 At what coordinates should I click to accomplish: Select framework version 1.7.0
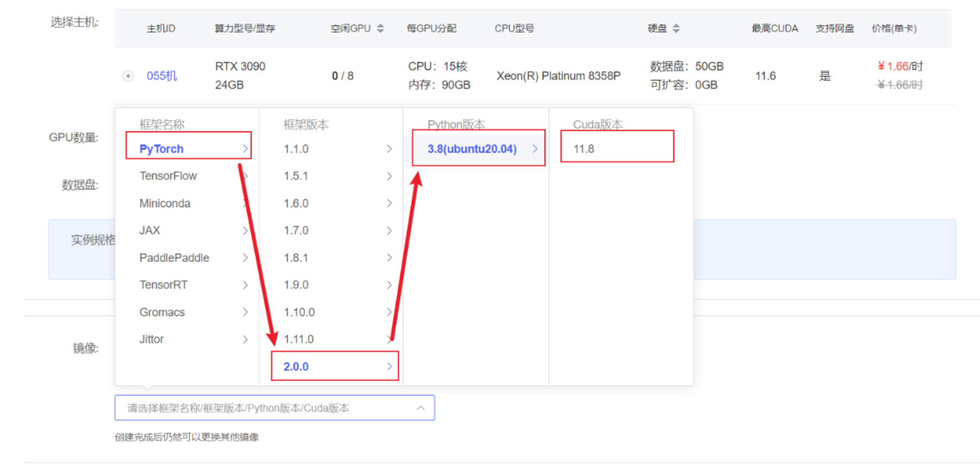coord(296,231)
